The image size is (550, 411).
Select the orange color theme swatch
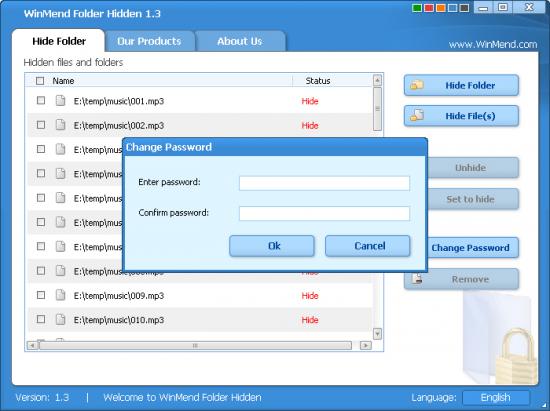coord(441,8)
